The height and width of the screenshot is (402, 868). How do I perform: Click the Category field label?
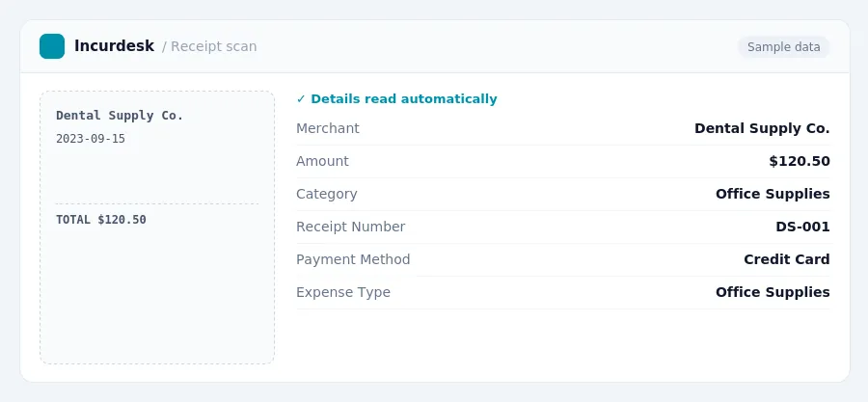pos(327,194)
